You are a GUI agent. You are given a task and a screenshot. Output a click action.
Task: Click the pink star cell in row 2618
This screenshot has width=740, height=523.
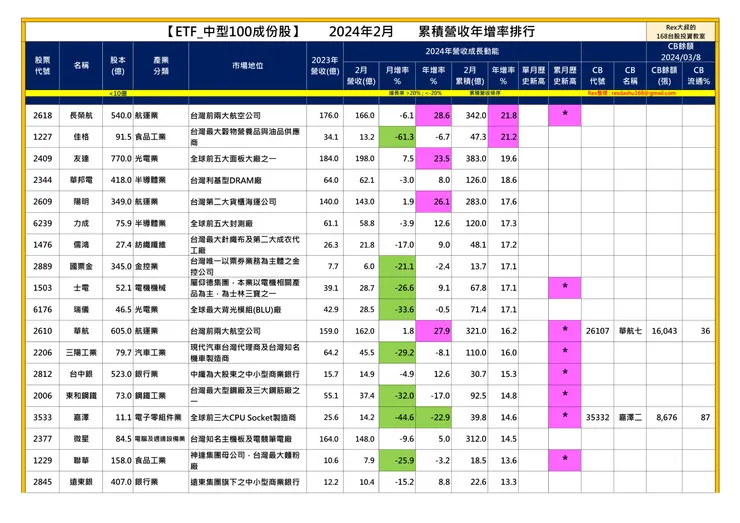click(x=564, y=116)
